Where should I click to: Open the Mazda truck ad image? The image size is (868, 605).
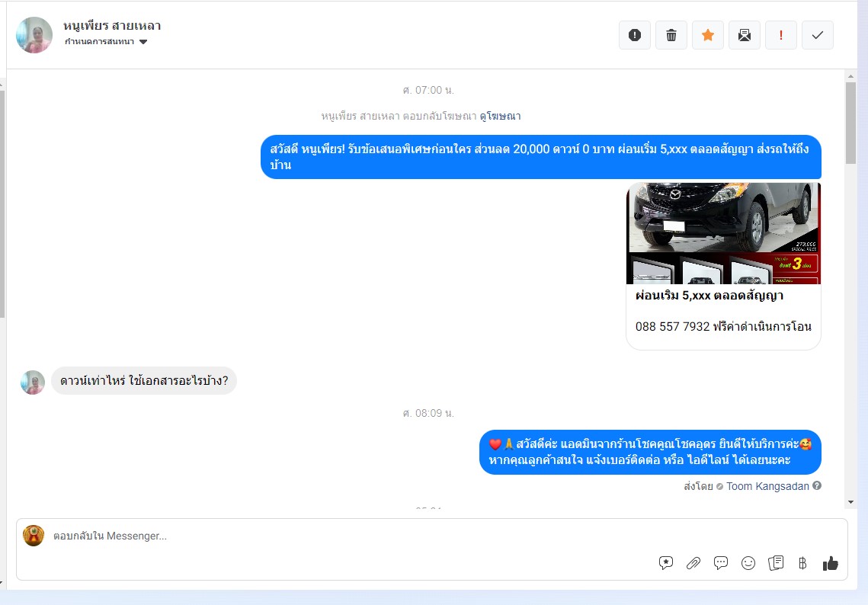[x=723, y=233]
